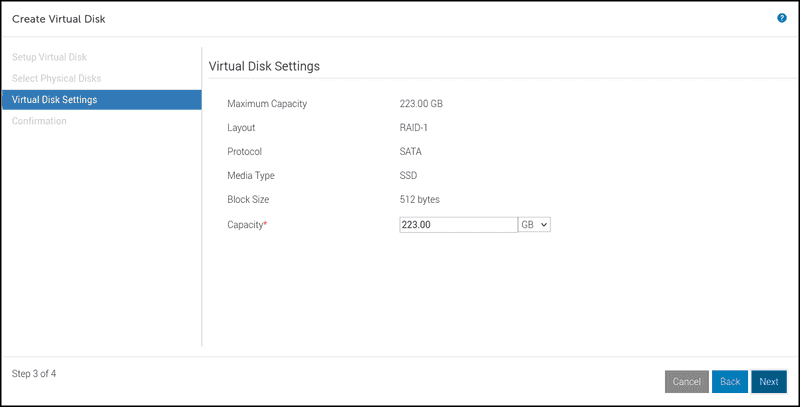Viewport: 800px width, 407px height.
Task: Click the Capacity input field
Action: point(457,225)
